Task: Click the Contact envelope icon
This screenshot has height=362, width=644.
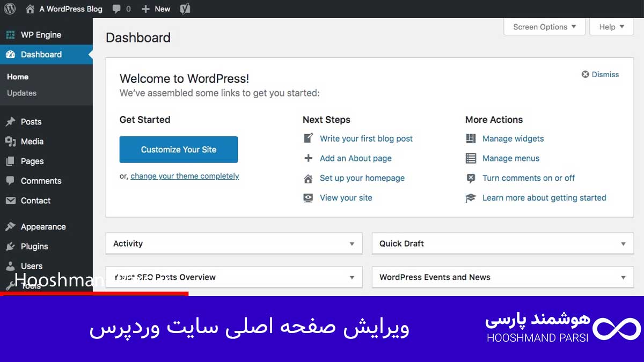Action: click(10, 201)
